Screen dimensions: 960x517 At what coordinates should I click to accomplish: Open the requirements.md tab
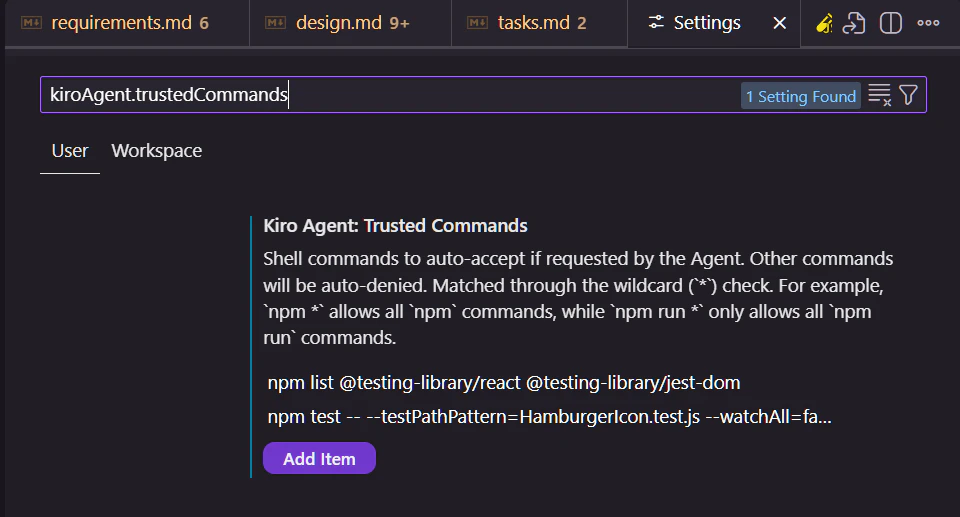pos(127,23)
